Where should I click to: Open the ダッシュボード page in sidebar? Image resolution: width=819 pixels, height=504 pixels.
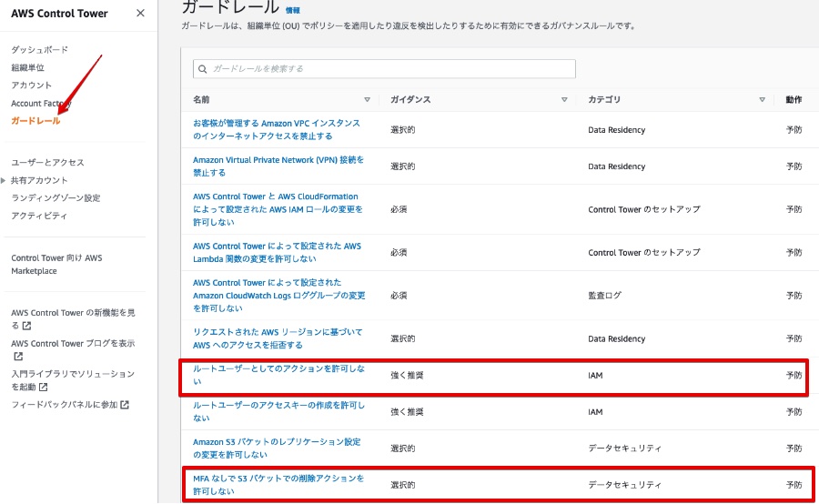[x=40, y=50]
